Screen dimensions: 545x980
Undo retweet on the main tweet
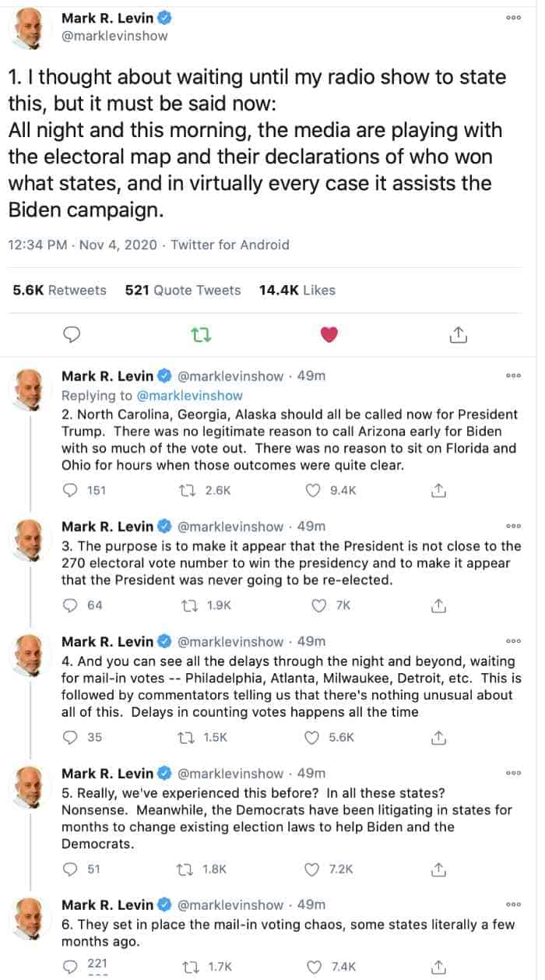pyautogui.click(x=201, y=335)
